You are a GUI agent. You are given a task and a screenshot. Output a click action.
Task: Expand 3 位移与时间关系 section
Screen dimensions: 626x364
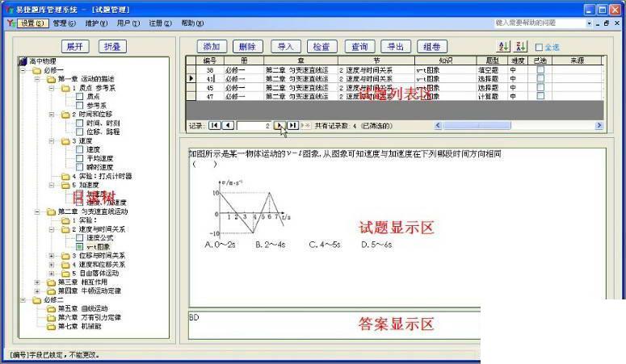[x=52, y=255]
